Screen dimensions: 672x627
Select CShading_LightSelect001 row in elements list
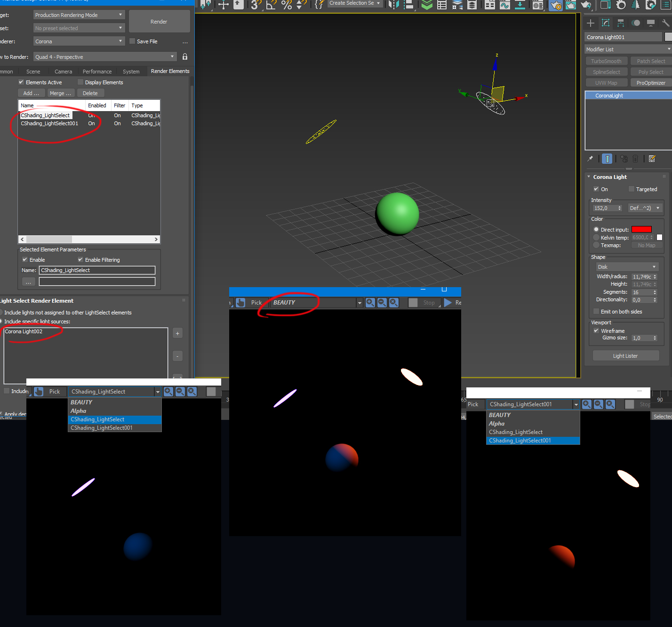coord(49,124)
